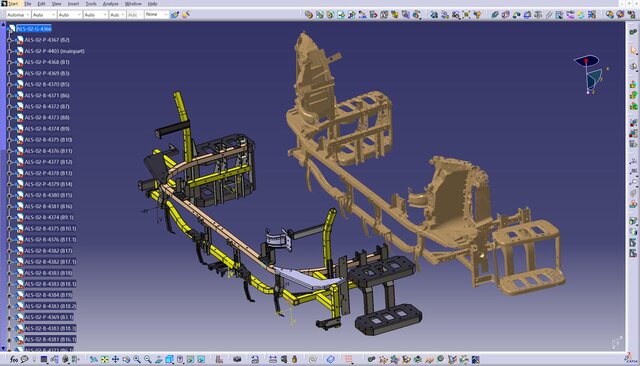This screenshot has height=366, width=640.
Task: Open the Formula f(x) tool
Action: click(x=14, y=359)
